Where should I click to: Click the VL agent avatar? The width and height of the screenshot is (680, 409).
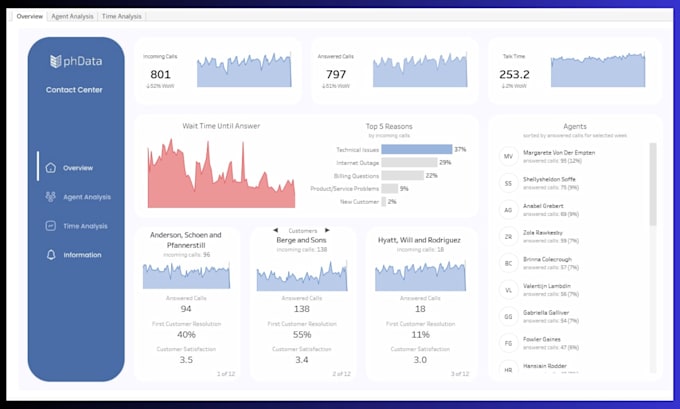coord(508,290)
